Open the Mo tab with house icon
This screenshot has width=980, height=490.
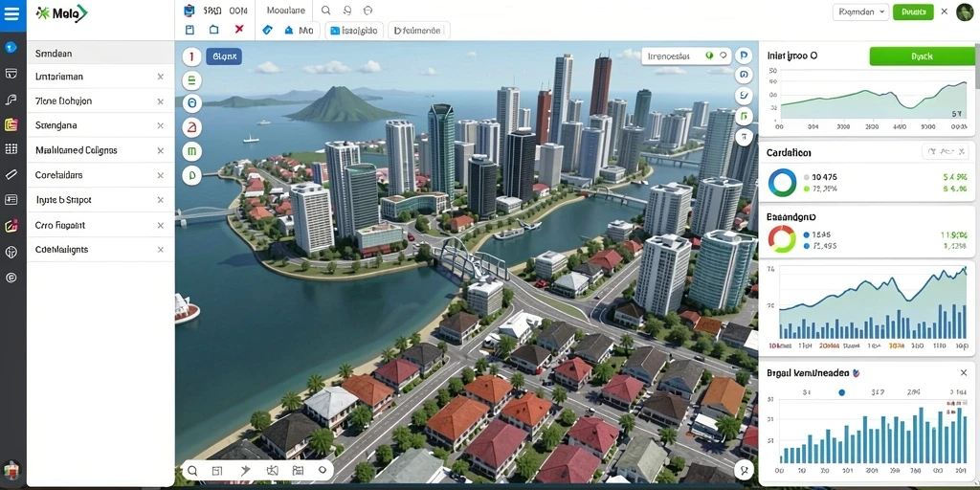click(x=300, y=30)
